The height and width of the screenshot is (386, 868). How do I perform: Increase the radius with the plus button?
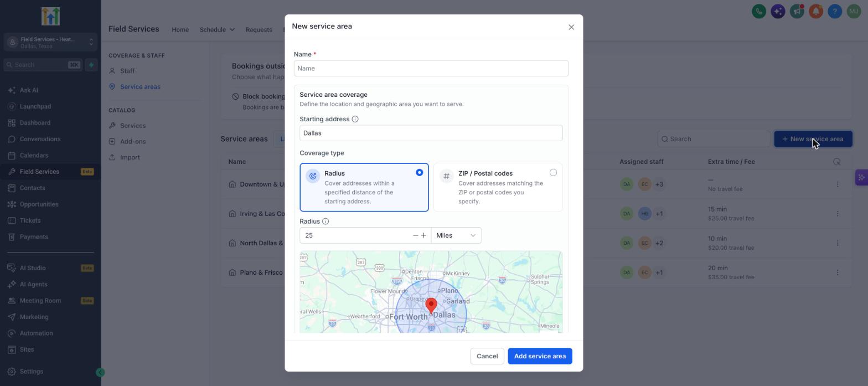click(x=424, y=235)
